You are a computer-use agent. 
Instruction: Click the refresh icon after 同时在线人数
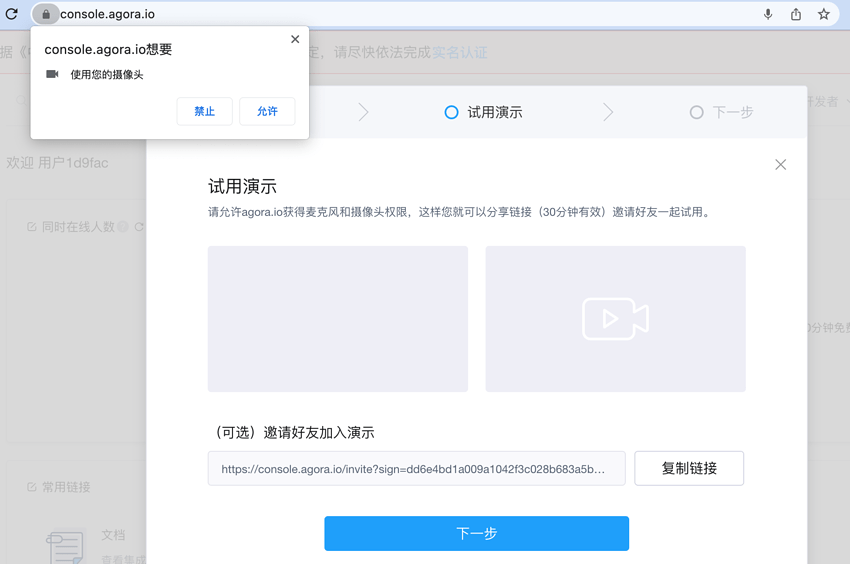[139, 227]
